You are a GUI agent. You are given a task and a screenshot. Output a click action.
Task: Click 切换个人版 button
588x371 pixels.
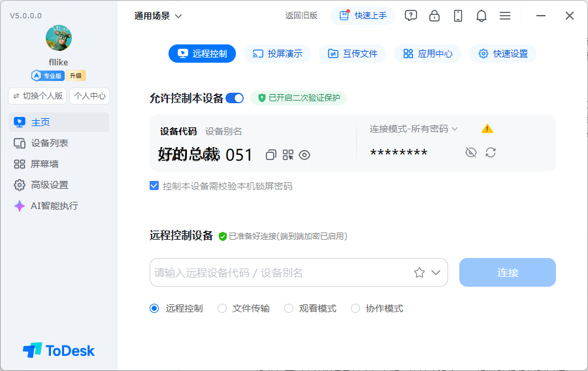pos(37,96)
